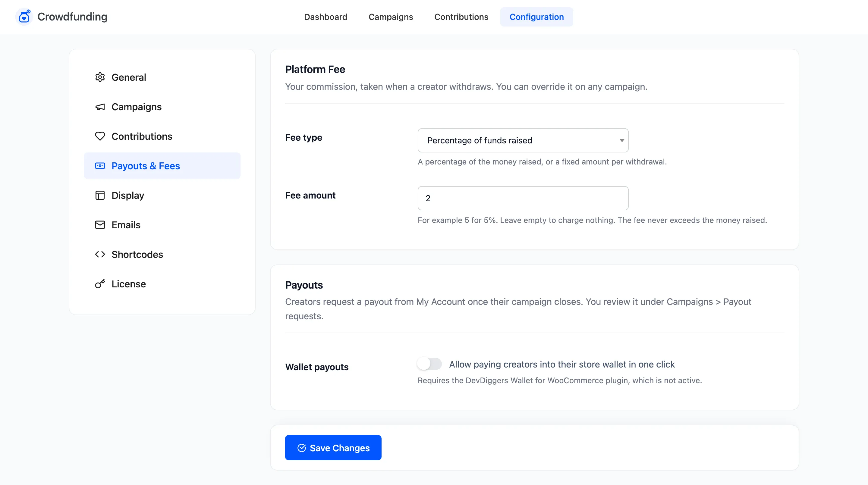
Task: Switch to the Contributions top navigation tab
Action: coord(461,17)
